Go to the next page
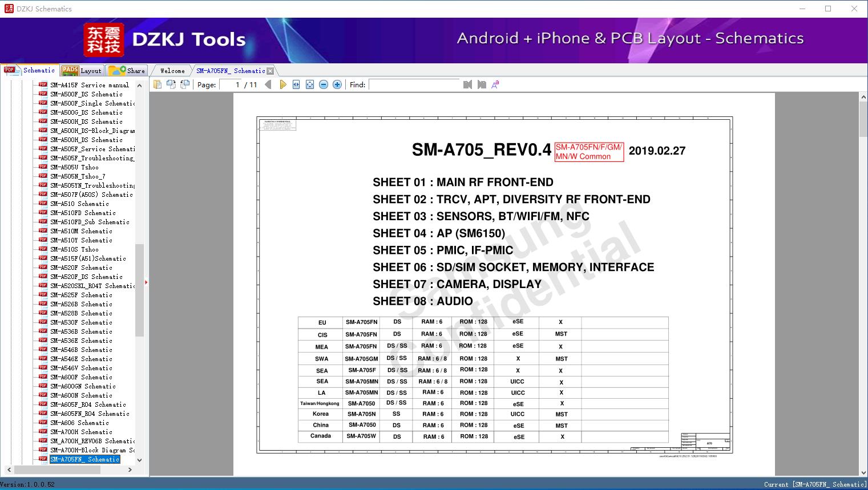Viewport: 868px width, 490px height. click(282, 84)
